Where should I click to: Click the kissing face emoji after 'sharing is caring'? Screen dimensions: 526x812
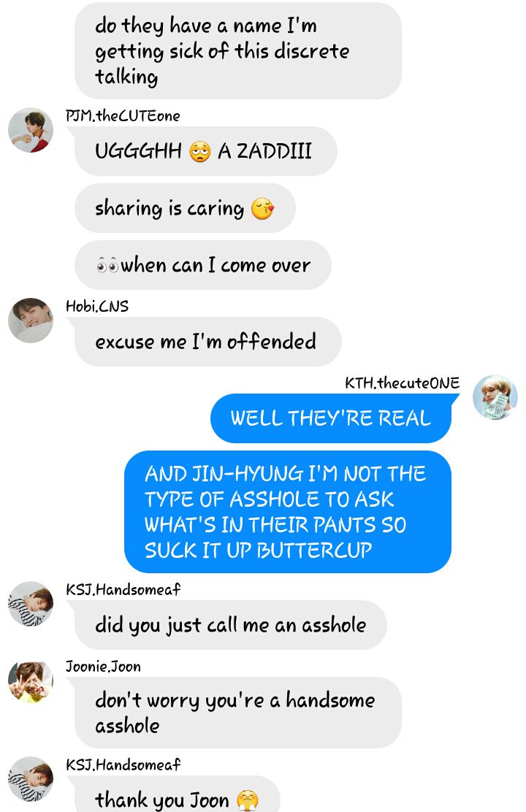(262, 209)
